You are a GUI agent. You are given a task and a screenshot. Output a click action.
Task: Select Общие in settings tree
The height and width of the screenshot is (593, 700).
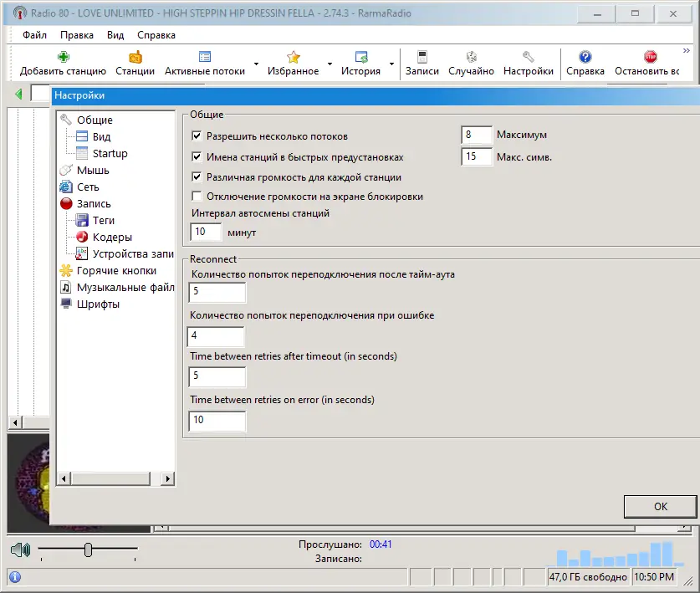[x=95, y=120]
